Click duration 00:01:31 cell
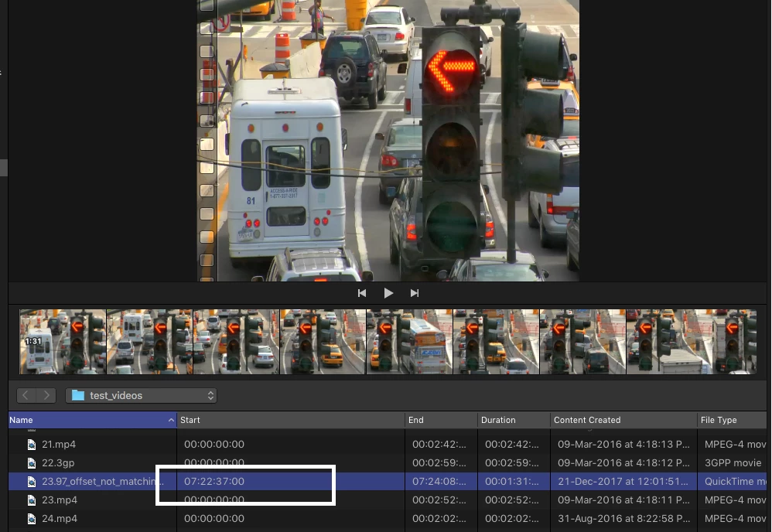Screen dimensions: 772x532 click(x=512, y=481)
